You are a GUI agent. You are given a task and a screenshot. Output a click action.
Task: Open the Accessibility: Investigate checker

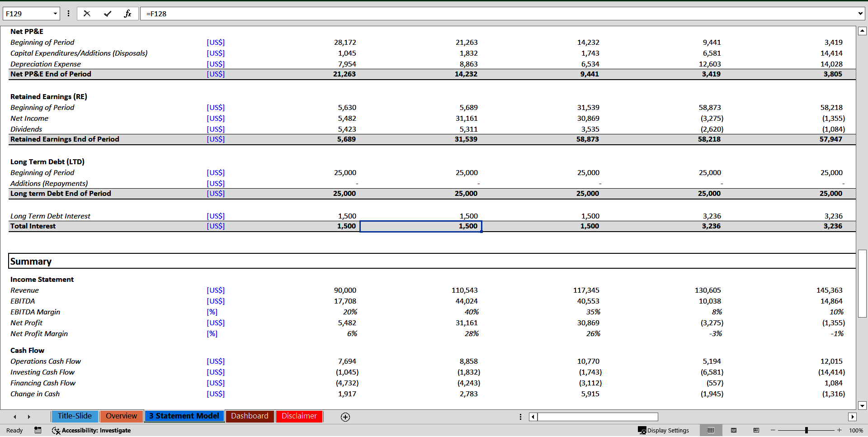[91, 430]
